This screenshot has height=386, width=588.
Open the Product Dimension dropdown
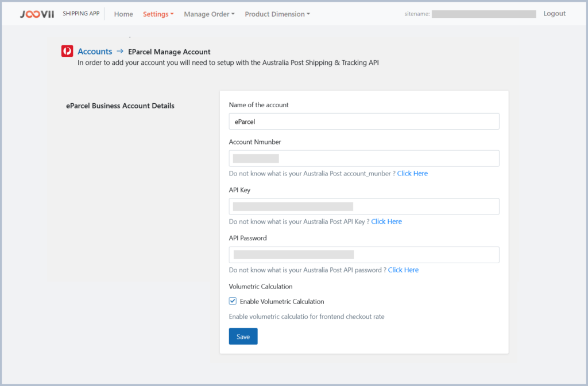click(x=277, y=14)
